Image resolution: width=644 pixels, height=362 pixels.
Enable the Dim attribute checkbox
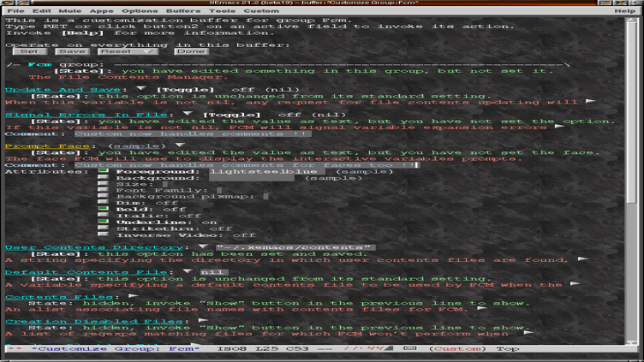point(103,202)
